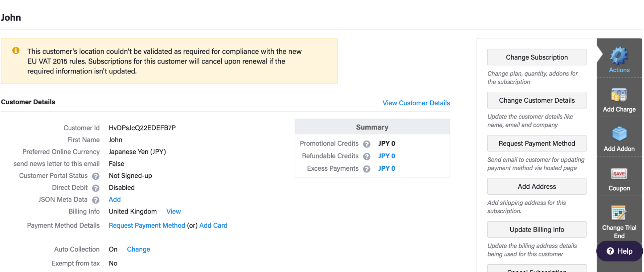The width and height of the screenshot is (644, 272).
Task: Click the Add Card link
Action: point(213,226)
